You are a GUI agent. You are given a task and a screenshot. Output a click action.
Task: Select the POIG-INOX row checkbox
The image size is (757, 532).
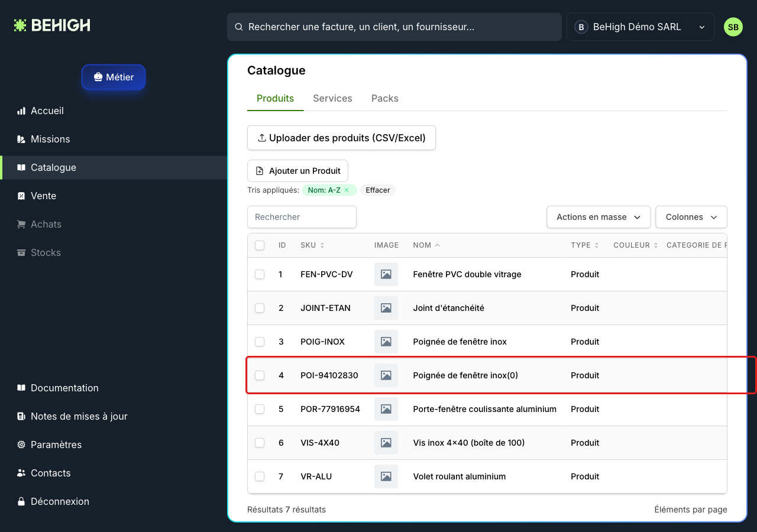(x=260, y=342)
